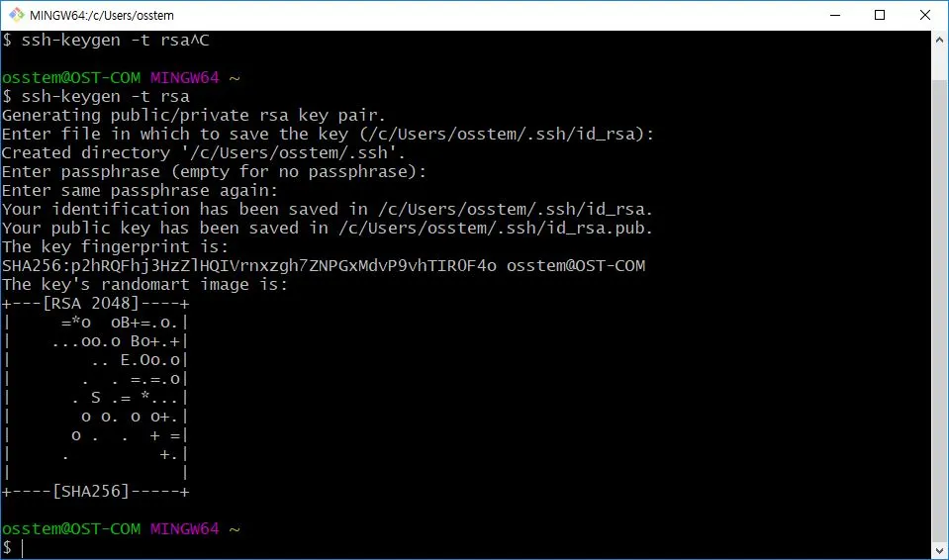Click the Created directory output line

(204, 152)
